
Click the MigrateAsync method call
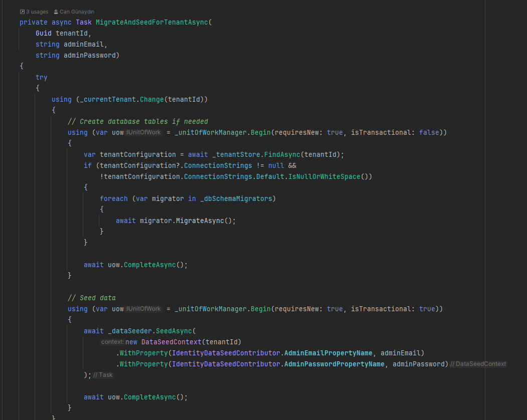tap(200, 221)
